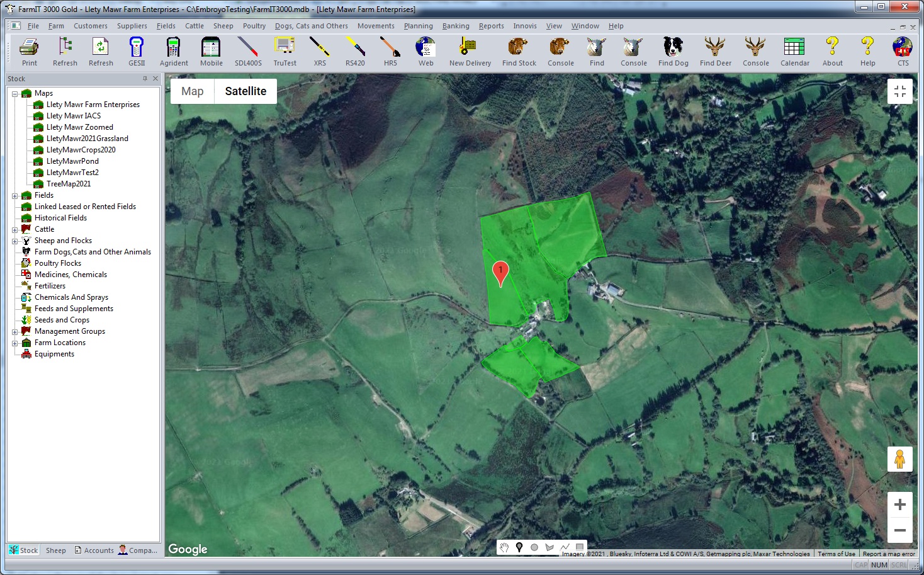Select the LletyMawrCrops2020 map
Screen dimensions: 924x575
(81, 150)
